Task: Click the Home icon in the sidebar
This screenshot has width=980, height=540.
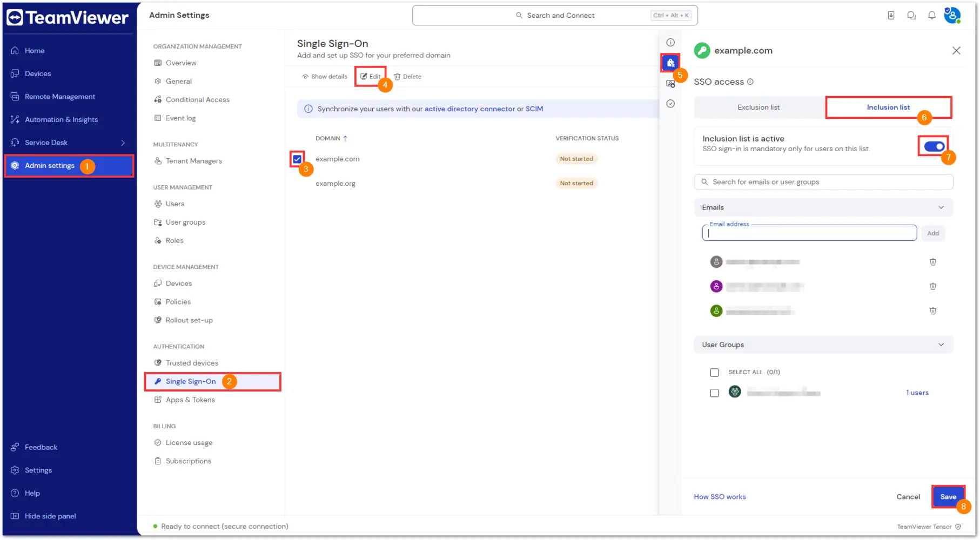Action: [x=15, y=51]
